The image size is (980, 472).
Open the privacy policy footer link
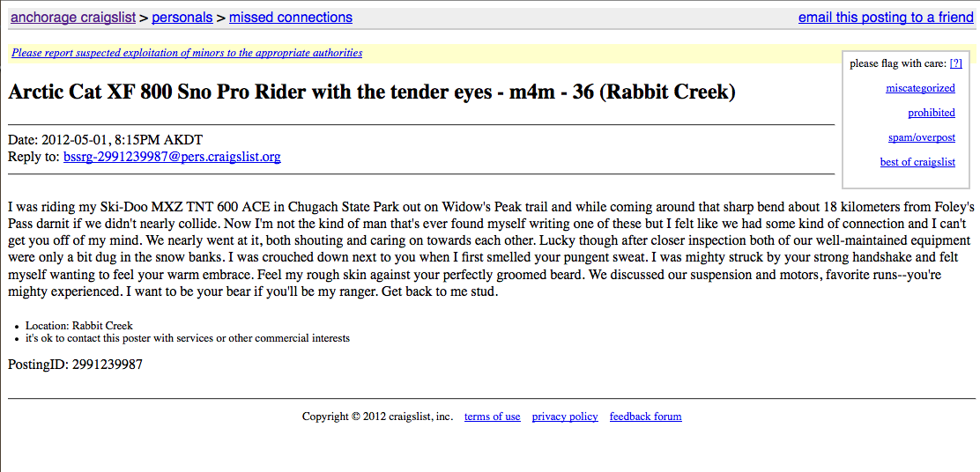click(565, 417)
